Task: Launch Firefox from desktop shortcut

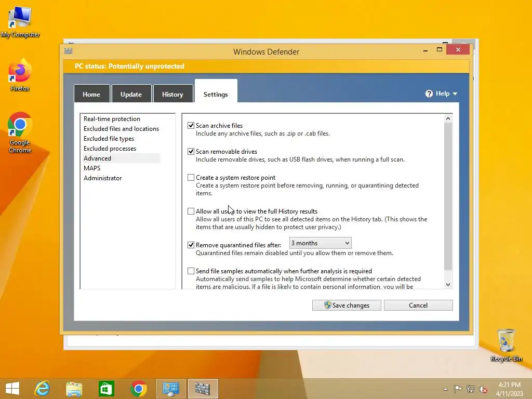Action: (20, 75)
